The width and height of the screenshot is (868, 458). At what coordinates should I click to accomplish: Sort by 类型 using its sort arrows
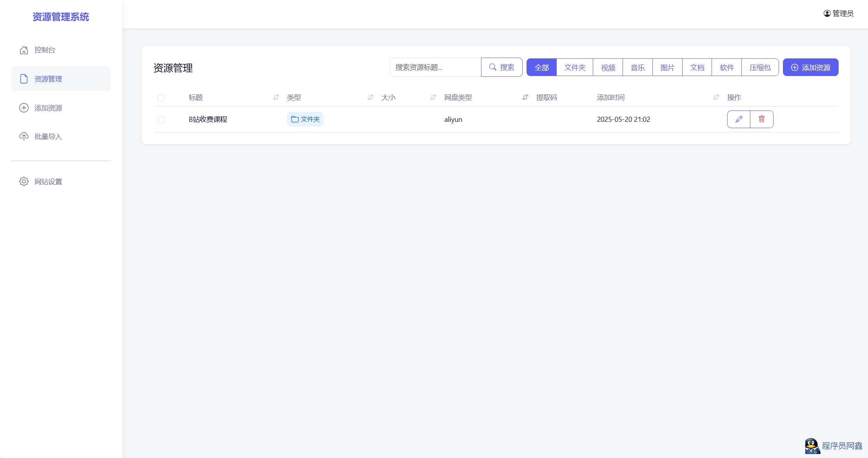(x=370, y=97)
